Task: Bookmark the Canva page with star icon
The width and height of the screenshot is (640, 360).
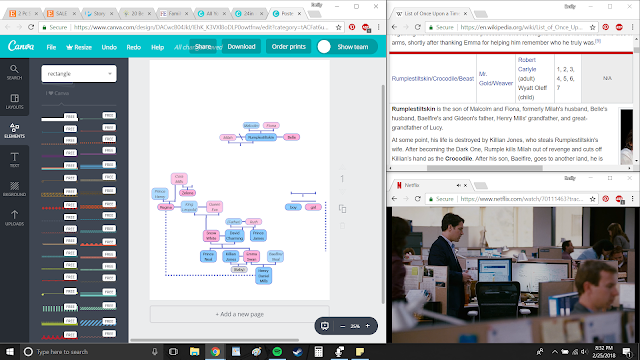Action: [338, 27]
